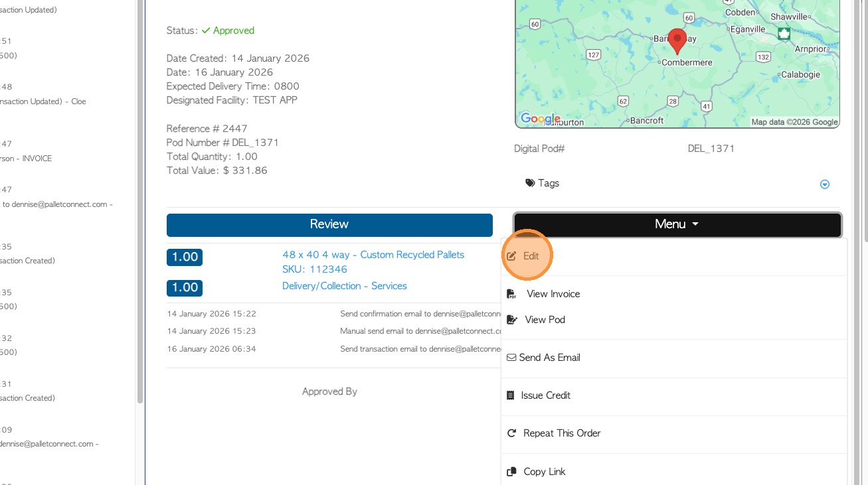Click the Date: 16 January 2026 line

[x=220, y=72]
